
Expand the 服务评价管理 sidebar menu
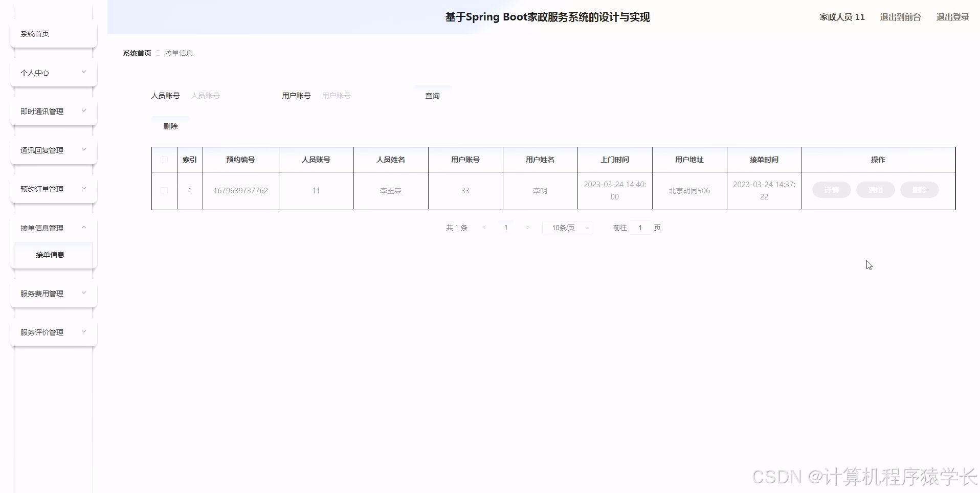click(x=53, y=332)
